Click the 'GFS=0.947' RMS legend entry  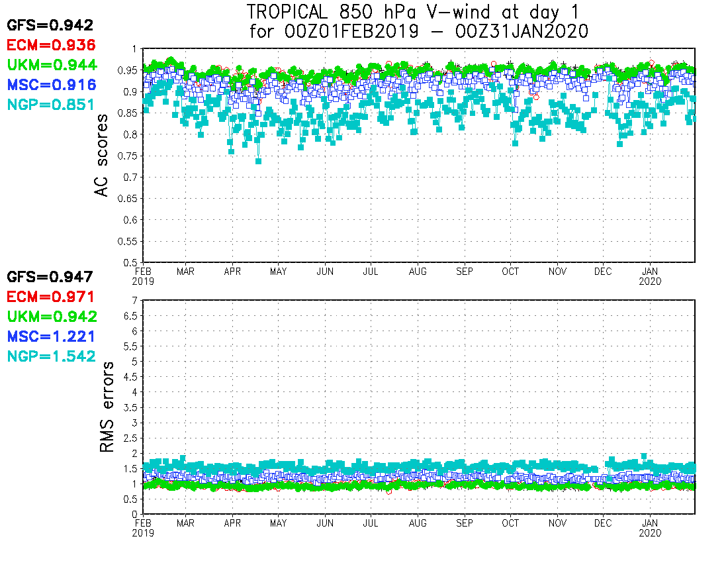(x=50, y=278)
